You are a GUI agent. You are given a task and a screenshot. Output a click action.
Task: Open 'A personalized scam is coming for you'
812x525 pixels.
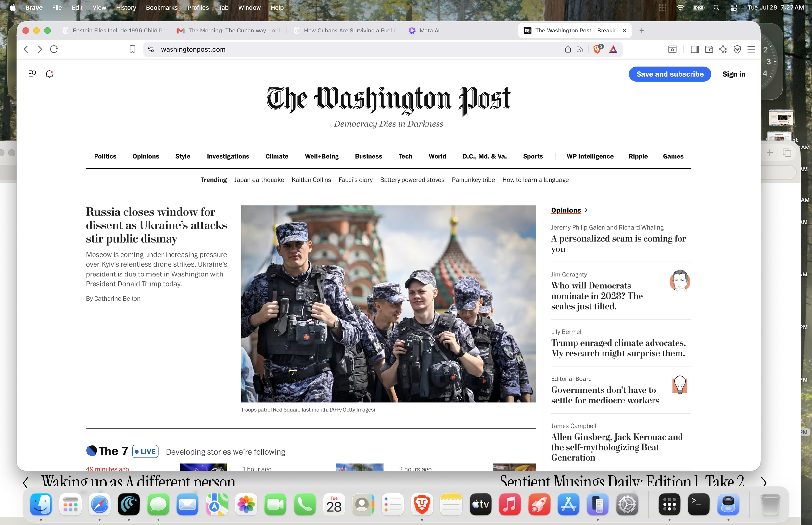click(x=618, y=244)
